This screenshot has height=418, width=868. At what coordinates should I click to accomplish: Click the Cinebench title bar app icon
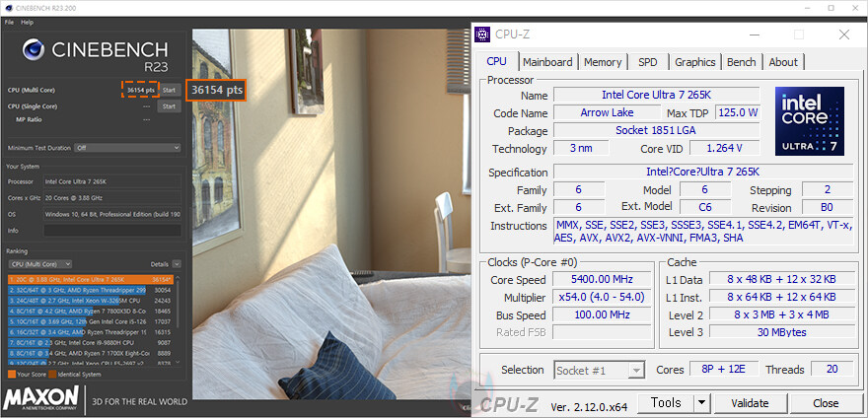click(9, 8)
